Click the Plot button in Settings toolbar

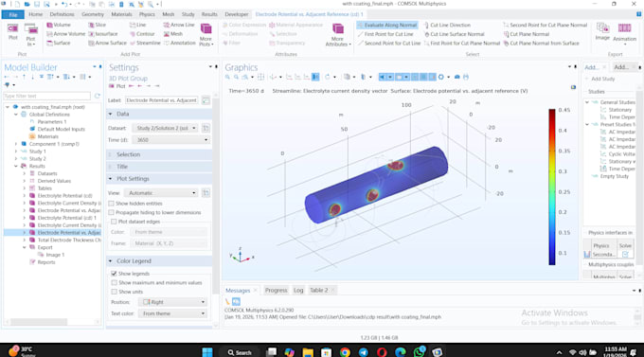(117, 86)
